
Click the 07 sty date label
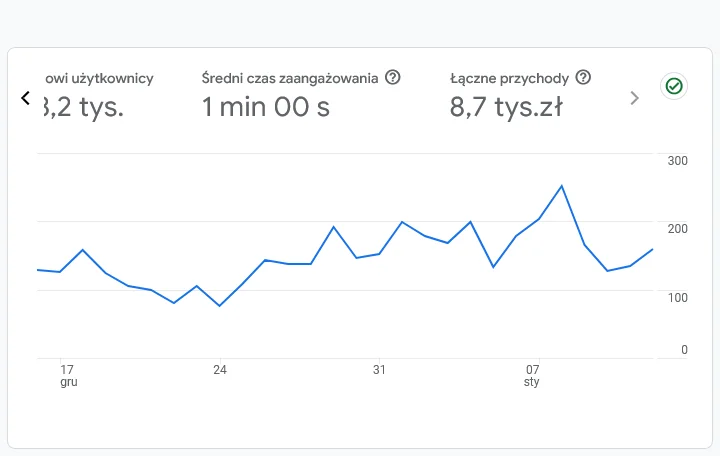point(533,375)
